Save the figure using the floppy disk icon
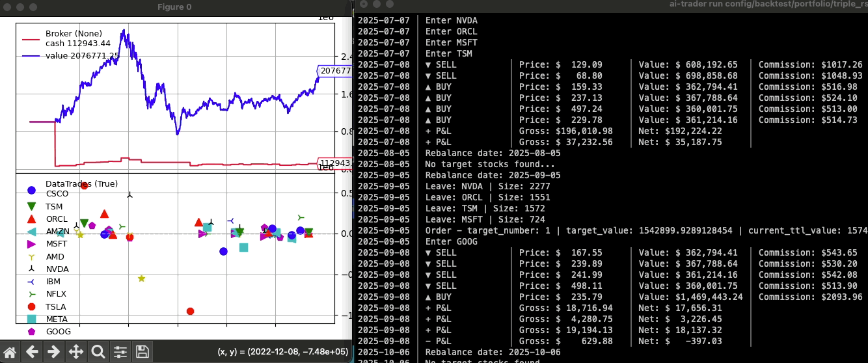 pyautogui.click(x=142, y=352)
